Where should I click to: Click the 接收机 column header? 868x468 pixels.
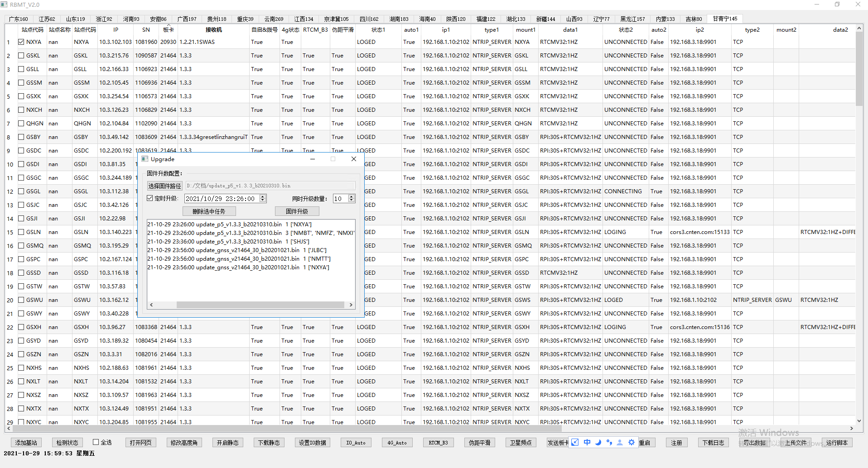tap(213, 29)
